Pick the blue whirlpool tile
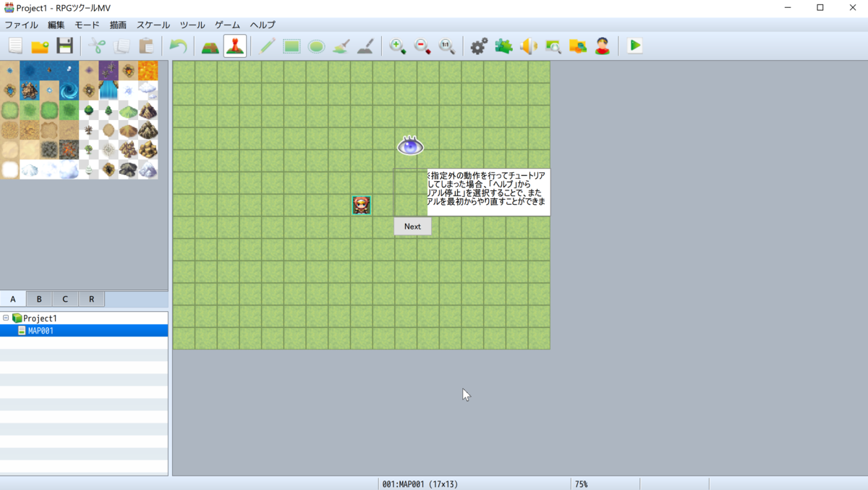 [69, 90]
